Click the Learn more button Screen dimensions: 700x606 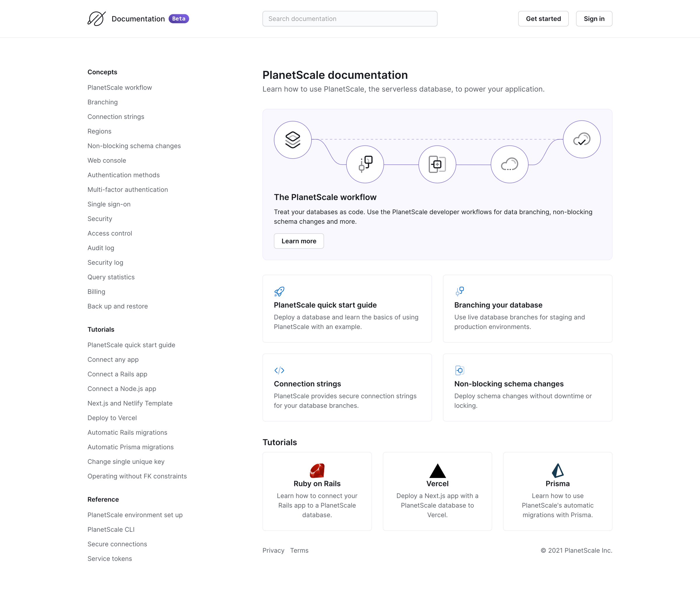click(299, 241)
